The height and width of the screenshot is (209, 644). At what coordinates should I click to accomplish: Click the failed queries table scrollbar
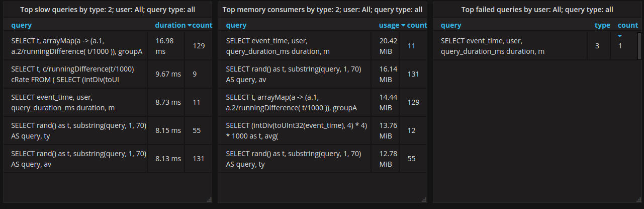(x=639, y=46)
